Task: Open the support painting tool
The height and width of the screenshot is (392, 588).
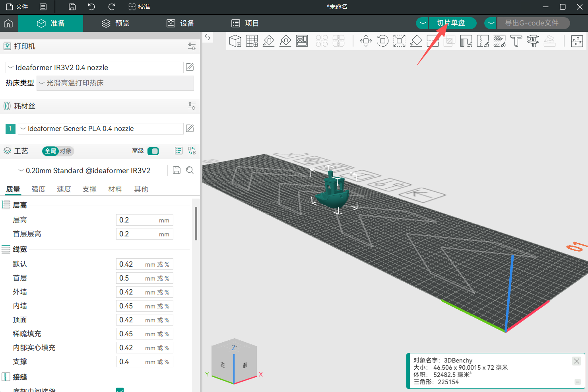Action: (466, 41)
